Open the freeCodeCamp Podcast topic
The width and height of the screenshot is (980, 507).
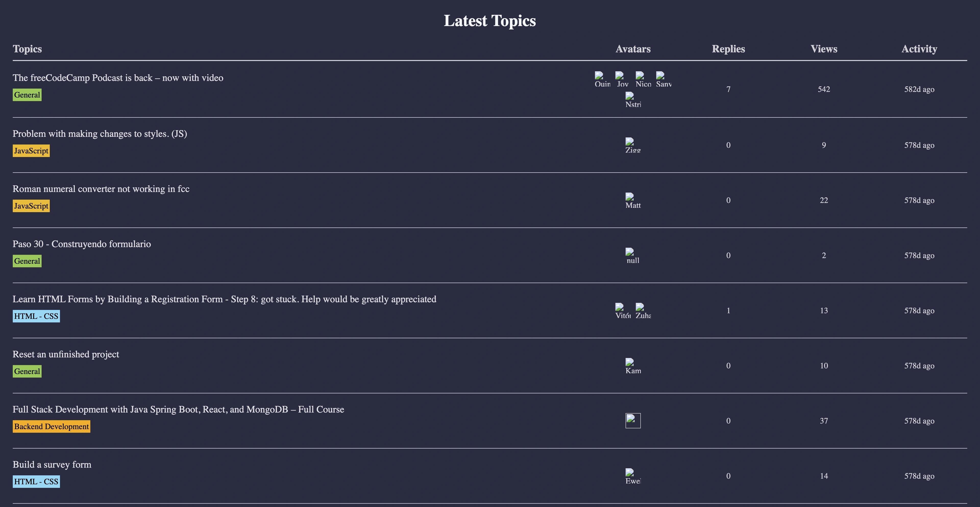tap(118, 78)
